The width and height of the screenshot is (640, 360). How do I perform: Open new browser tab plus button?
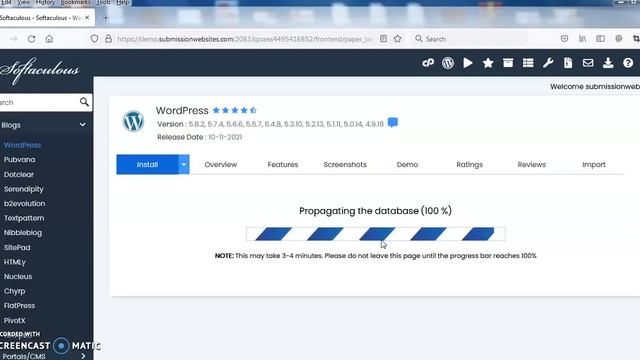tap(106, 18)
